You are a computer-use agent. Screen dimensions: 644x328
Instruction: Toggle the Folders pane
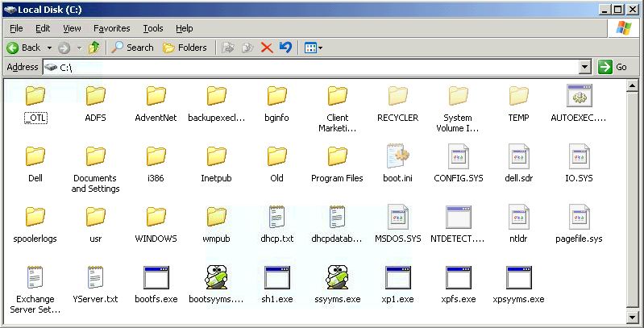[185, 48]
